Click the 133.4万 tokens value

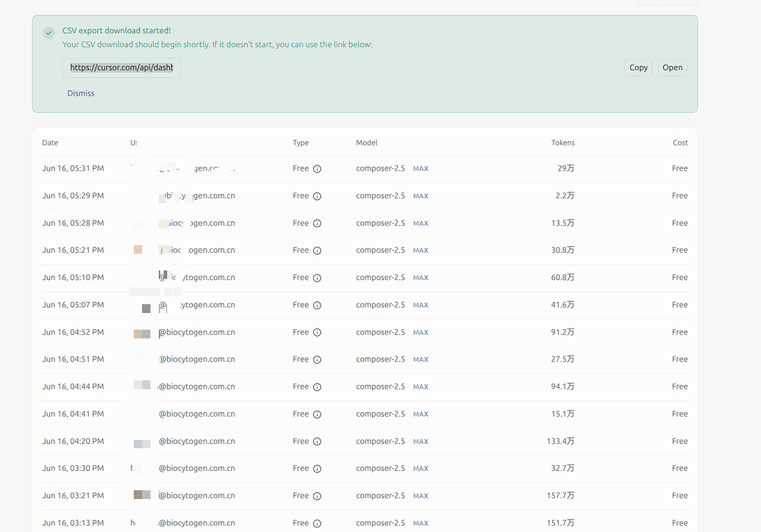(560, 442)
